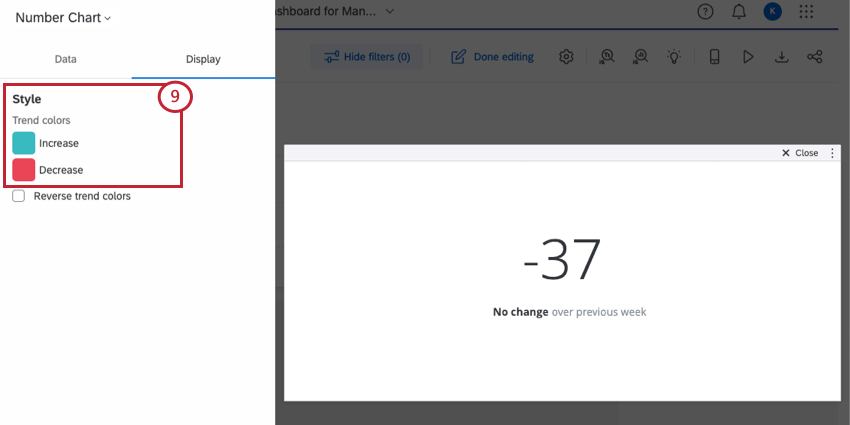Open the account avatar K

click(772, 12)
